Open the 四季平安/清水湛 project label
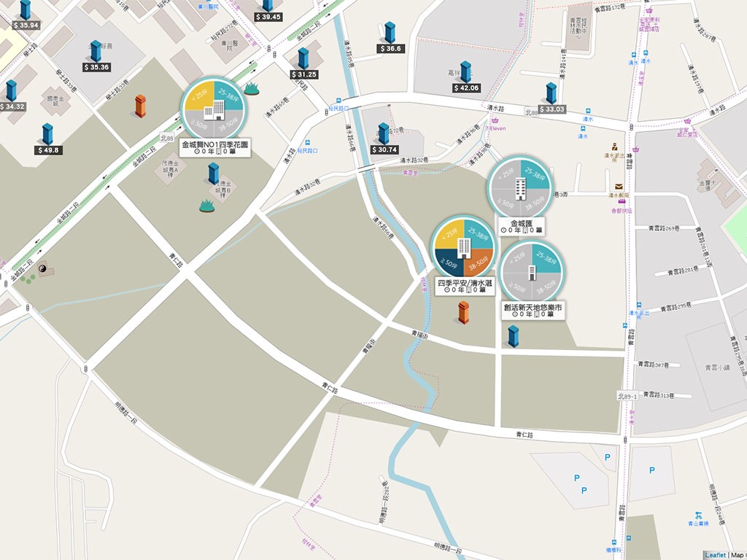Screen dimensions: 747x560 pyautogui.click(x=465, y=286)
